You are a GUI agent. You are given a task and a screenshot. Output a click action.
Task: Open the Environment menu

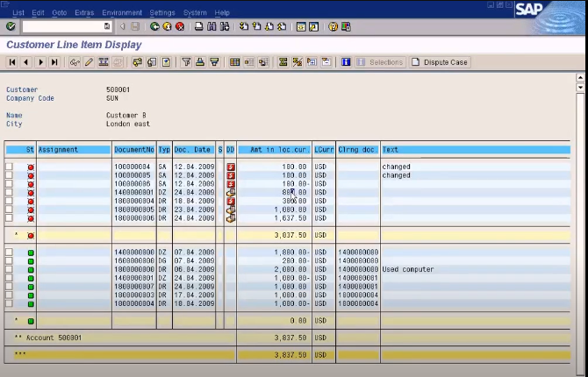(122, 13)
